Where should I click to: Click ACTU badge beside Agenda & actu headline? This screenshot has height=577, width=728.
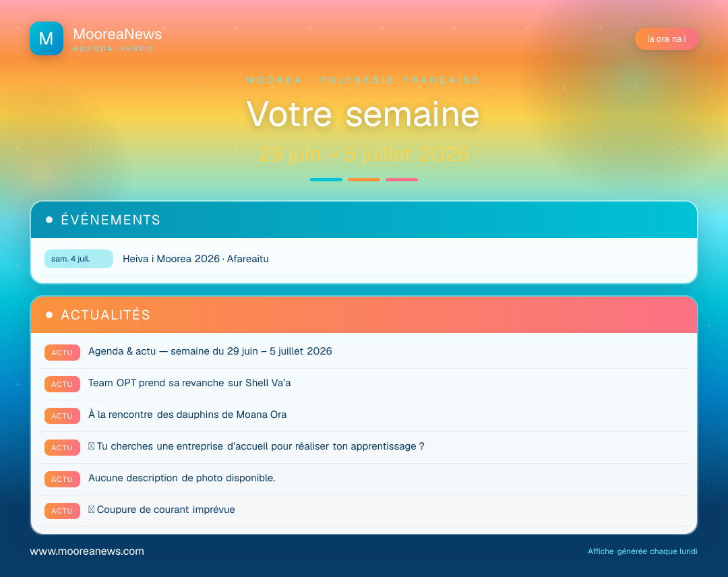point(62,353)
